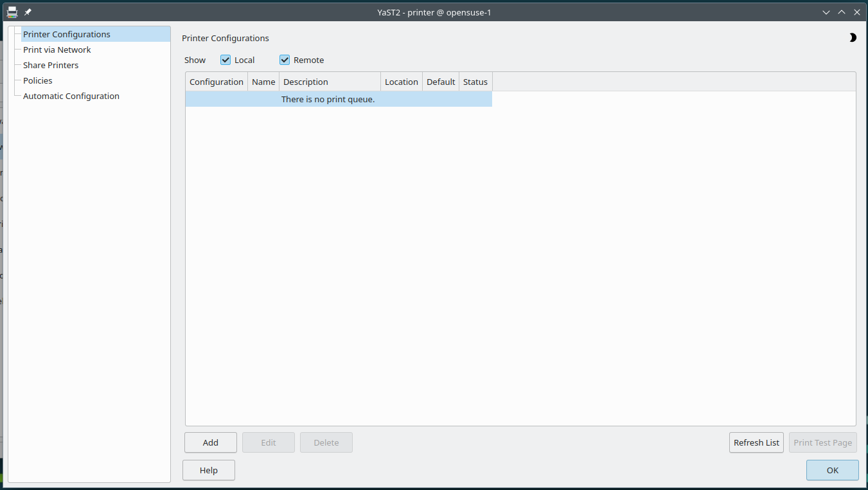This screenshot has height=490, width=868.
Task: Select Printer Configurations in the sidebar tree
Action: pyautogui.click(x=66, y=34)
